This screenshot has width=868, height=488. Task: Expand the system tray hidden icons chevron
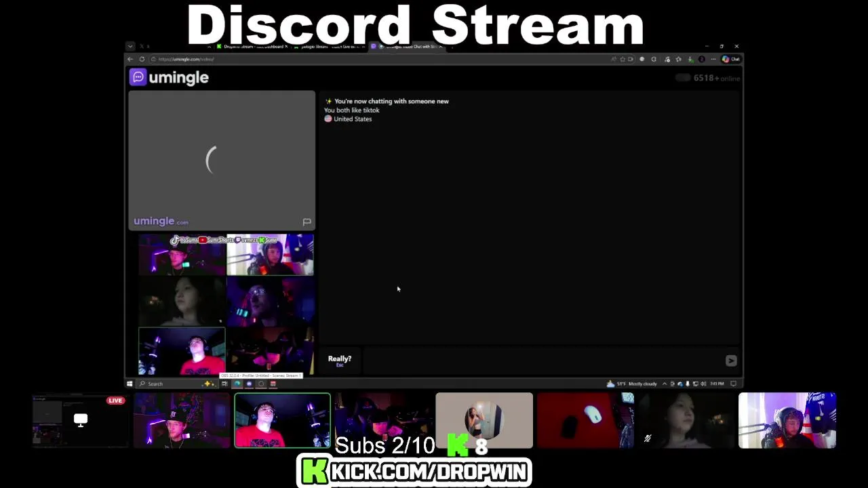pos(665,384)
